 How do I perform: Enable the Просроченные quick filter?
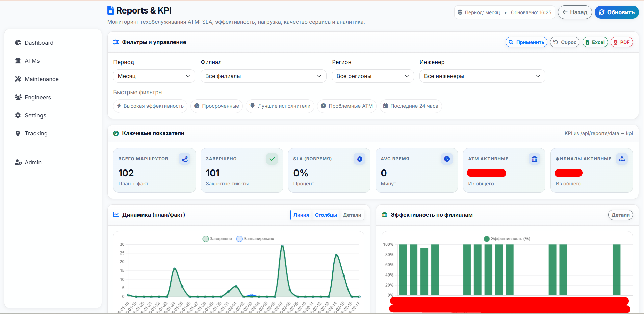tap(216, 106)
